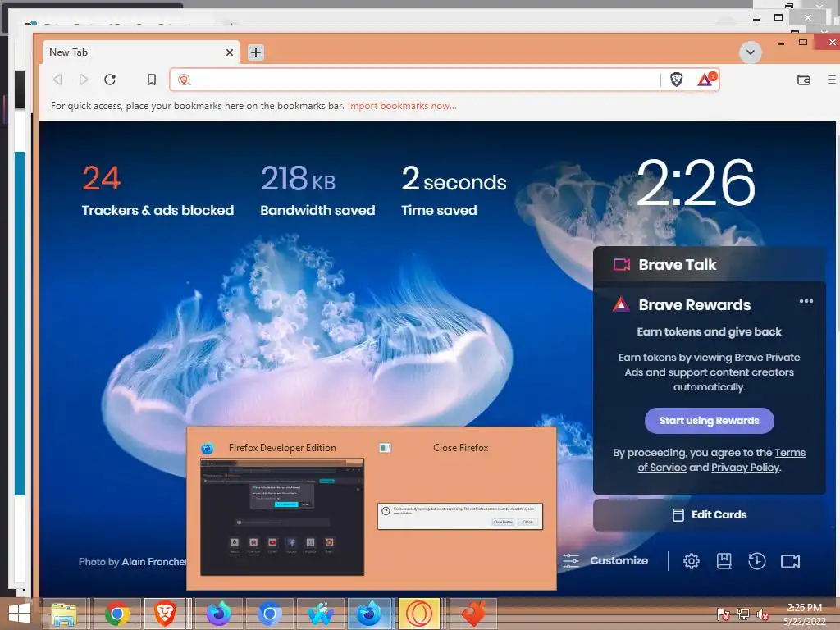Open Customize dashboard option
This screenshot has width=840, height=630.
(x=605, y=561)
